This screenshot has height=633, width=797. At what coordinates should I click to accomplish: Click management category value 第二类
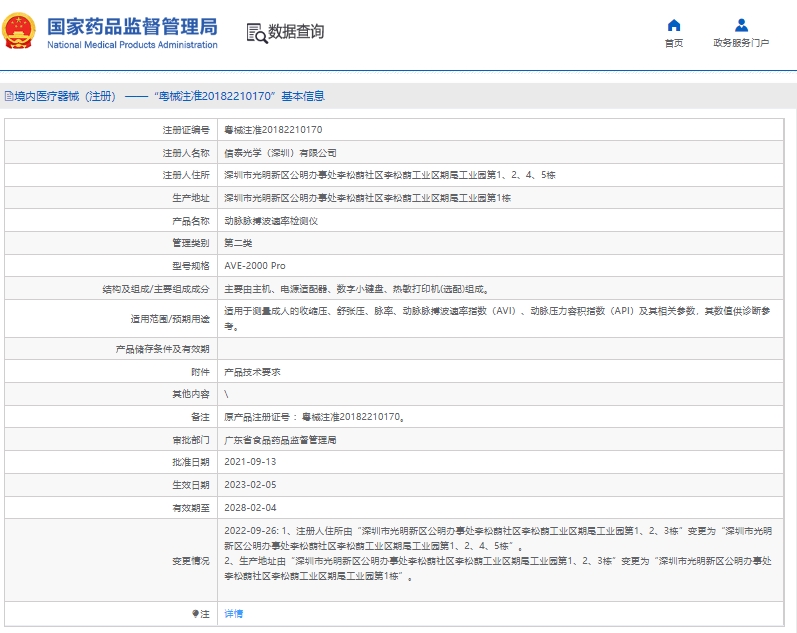[238, 243]
